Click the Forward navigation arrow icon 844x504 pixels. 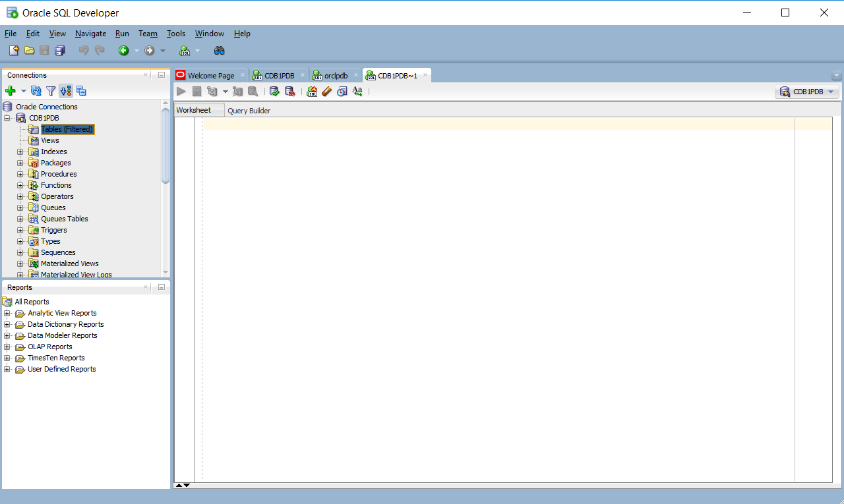pyautogui.click(x=150, y=51)
